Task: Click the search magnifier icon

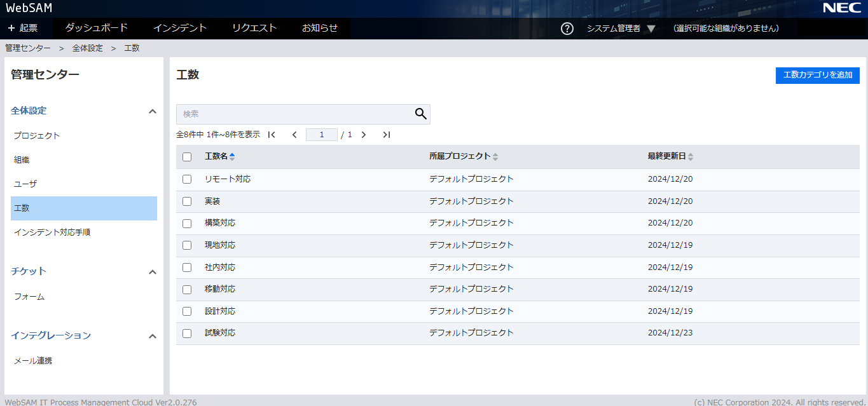Action: (420, 114)
